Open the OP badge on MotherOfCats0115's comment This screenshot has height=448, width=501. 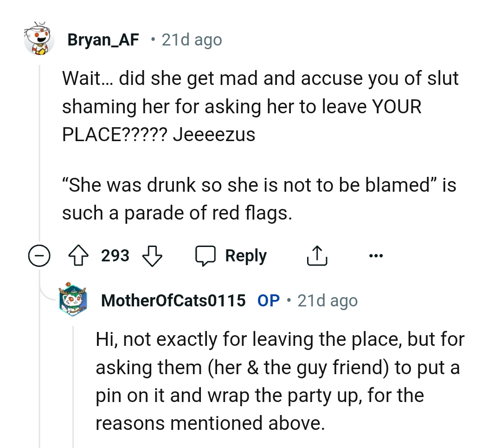tap(268, 300)
